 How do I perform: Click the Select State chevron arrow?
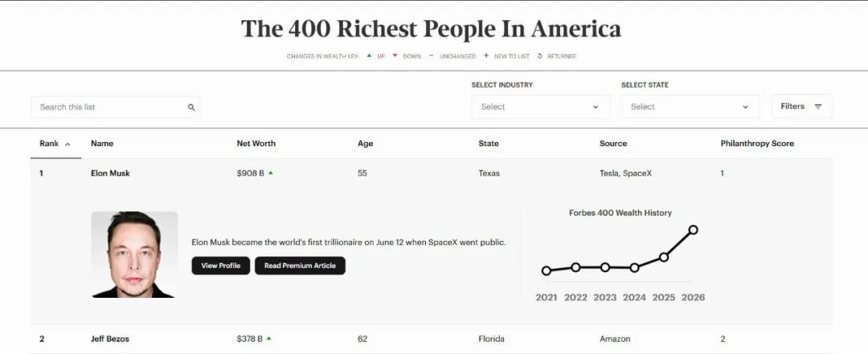point(745,108)
